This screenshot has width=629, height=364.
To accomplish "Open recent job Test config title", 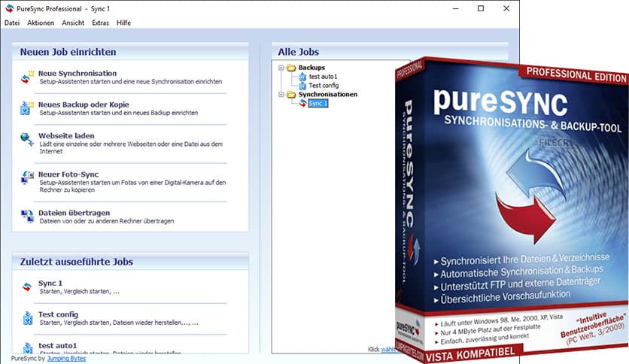I will [x=58, y=314].
